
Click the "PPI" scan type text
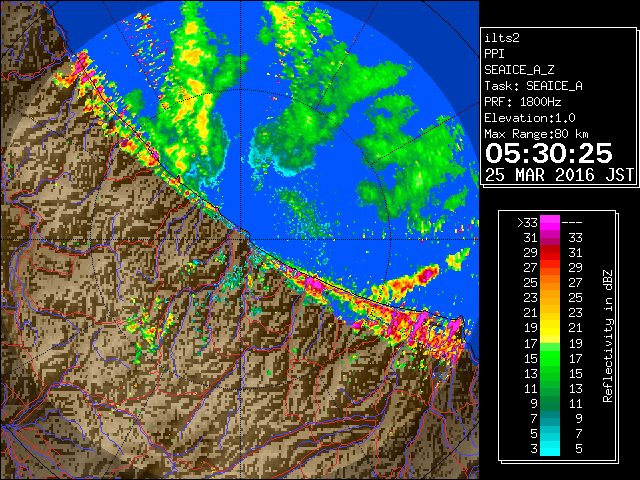(x=494, y=54)
